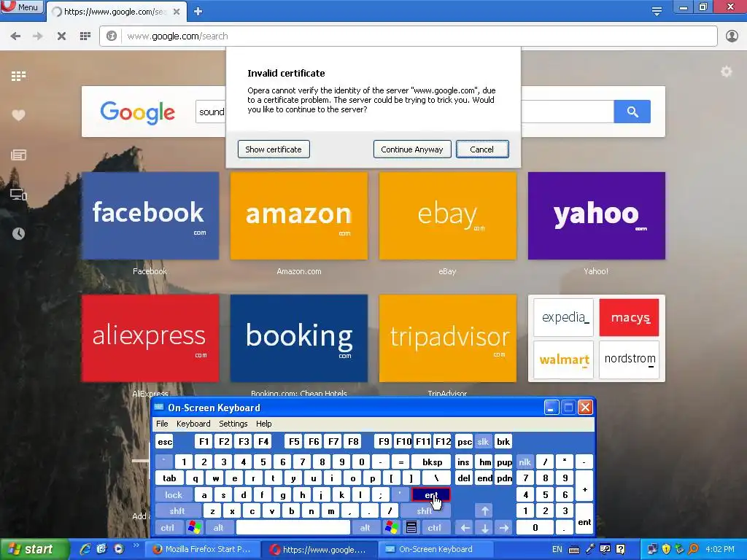Toggle the caps lock key

[x=174, y=495]
